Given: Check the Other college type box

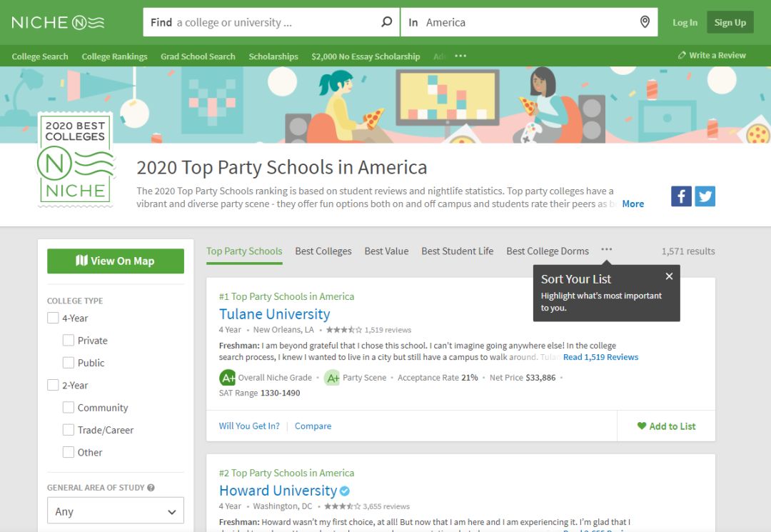Looking at the screenshot, I should [69, 452].
